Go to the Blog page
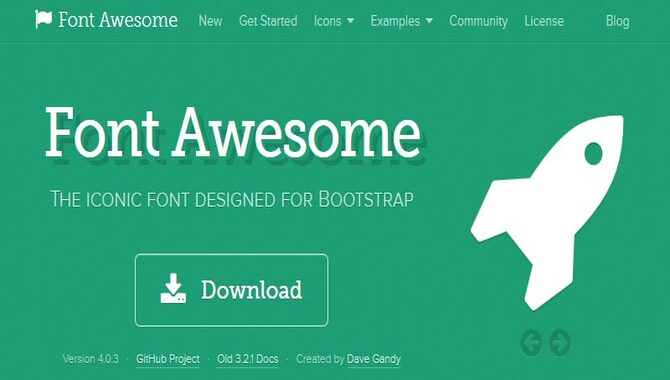Screen dimensions: 670x380 tap(617, 21)
